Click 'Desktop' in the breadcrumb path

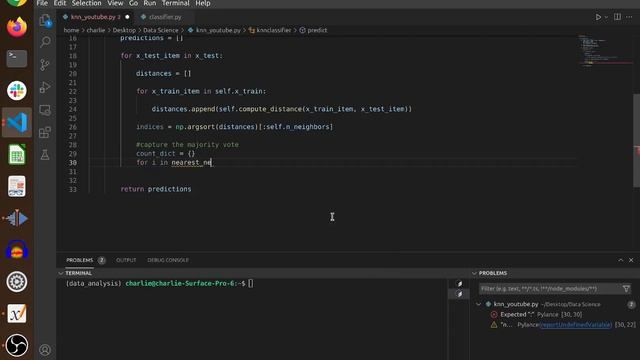pos(124,30)
